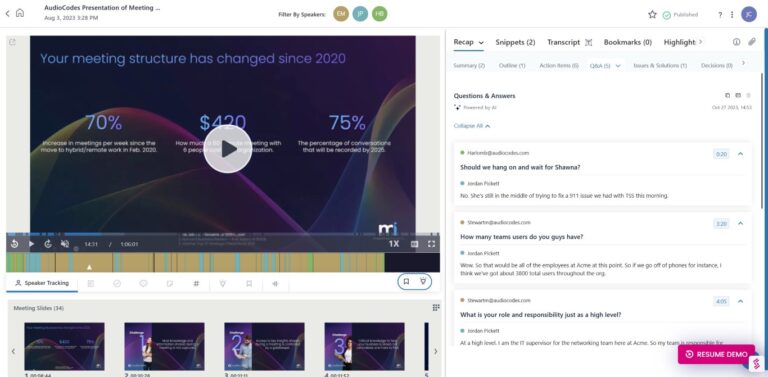Toggle the JP speaker filter
Image resolution: width=768 pixels, height=377 pixels.
click(360, 14)
